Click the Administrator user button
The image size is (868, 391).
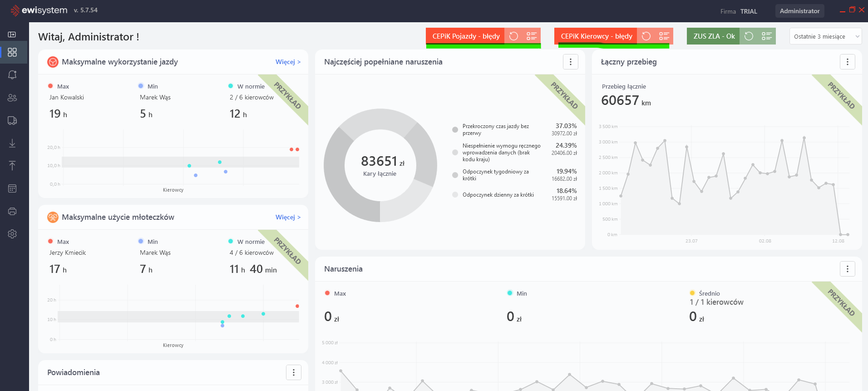[799, 11]
